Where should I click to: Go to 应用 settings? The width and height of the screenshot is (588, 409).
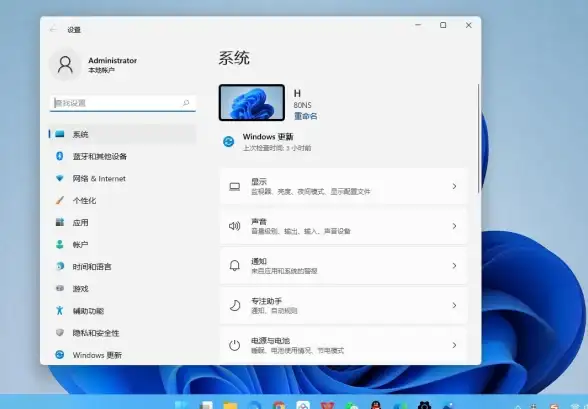tap(122, 223)
